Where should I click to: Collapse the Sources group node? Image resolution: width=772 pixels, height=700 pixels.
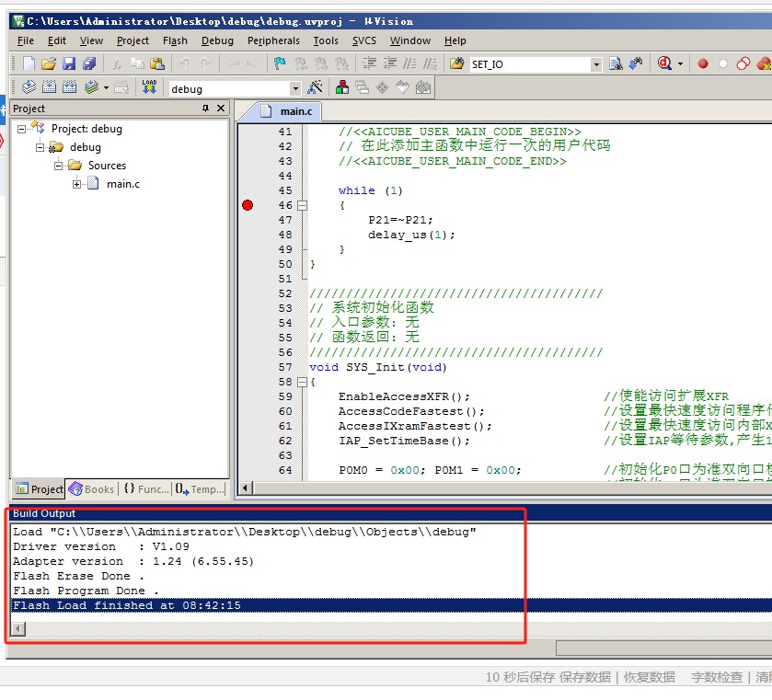click(58, 166)
